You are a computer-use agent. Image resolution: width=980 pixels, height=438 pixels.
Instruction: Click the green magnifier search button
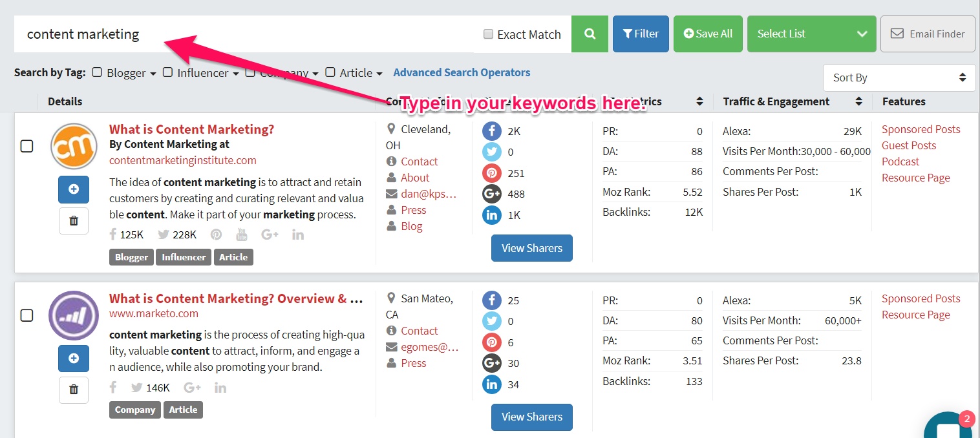[x=590, y=34]
